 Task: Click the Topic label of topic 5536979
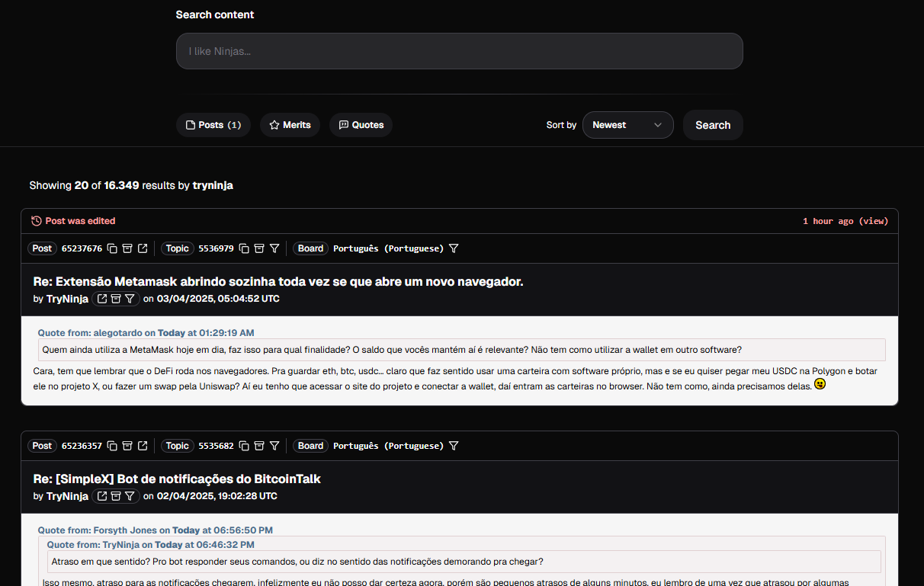pyautogui.click(x=177, y=248)
